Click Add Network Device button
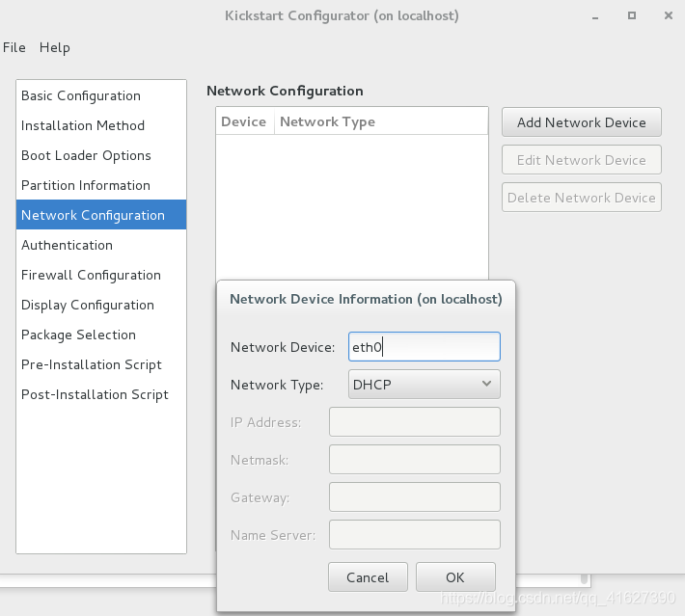The image size is (685, 616). 582,122
